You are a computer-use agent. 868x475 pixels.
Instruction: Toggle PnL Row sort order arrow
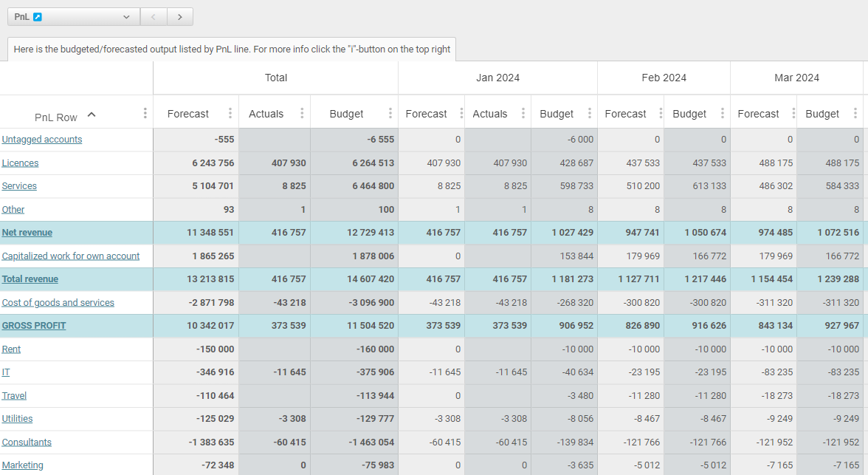(x=92, y=115)
